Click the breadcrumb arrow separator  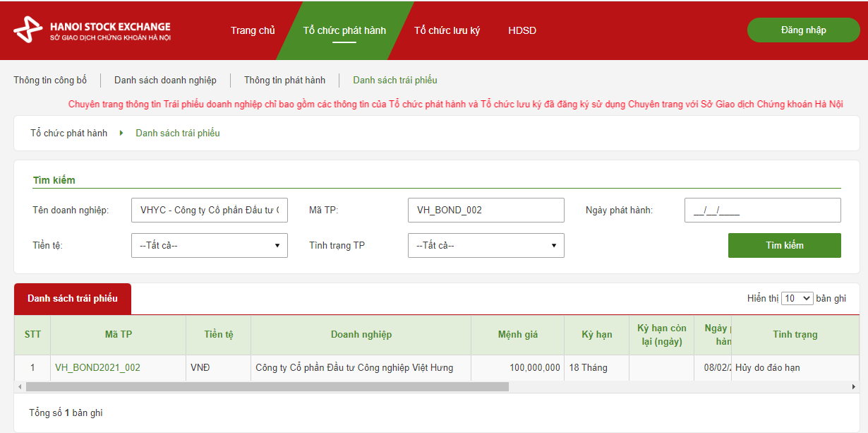pyautogui.click(x=121, y=133)
